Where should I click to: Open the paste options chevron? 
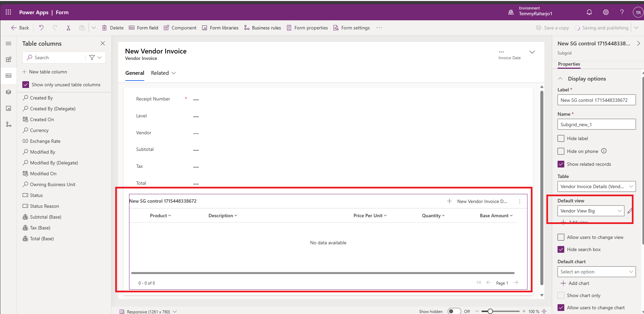click(94, 28)
